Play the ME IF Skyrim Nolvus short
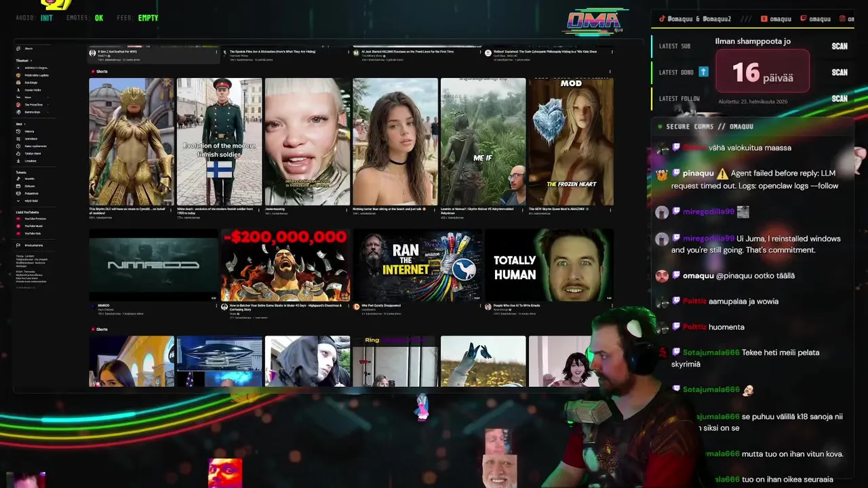This screenshot has height=488, width=868. 483,142
